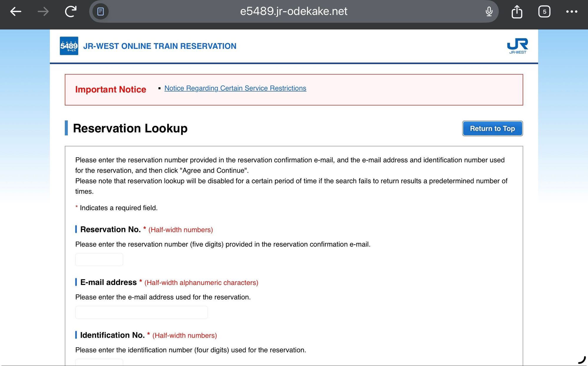The width and height of the screenshot is (588, 366).
Task: Open Notice Regarding Certain Service Restrictions link
Action: (x=235, y=88)
